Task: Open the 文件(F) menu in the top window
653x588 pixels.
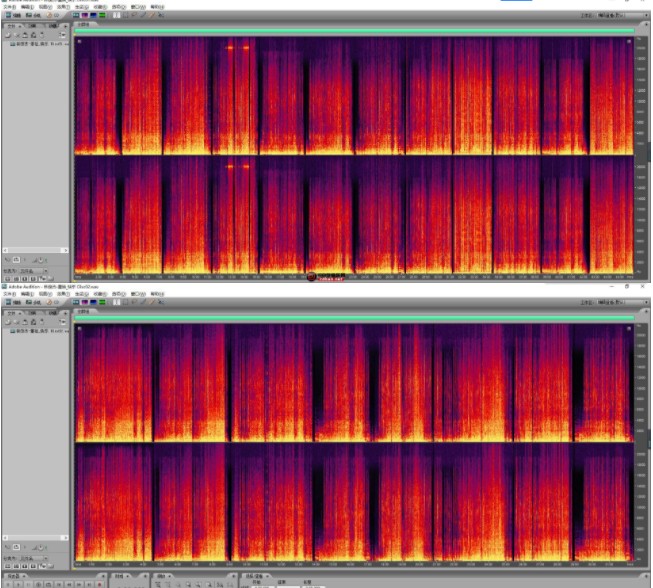Action: click(9, 6)
